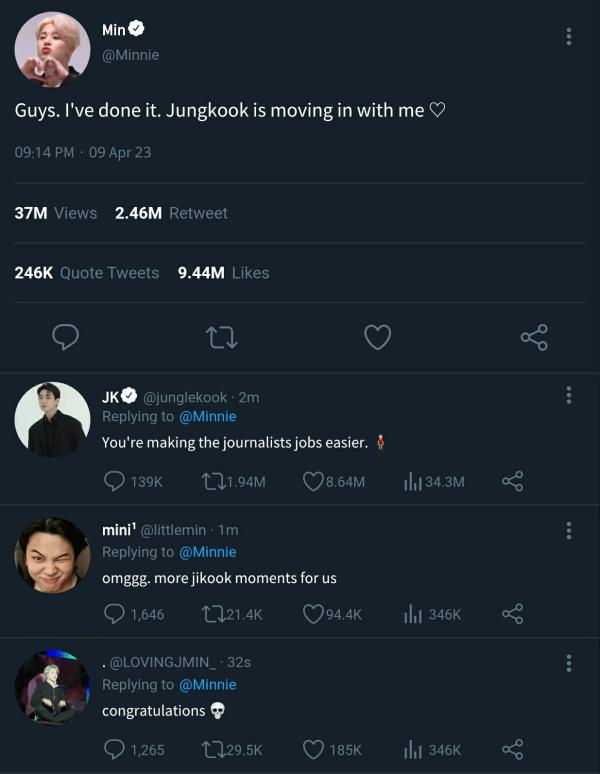Viewport: 600px width, 774px height.
Task: Like the main tweet with heart icon
Action: pos(377,337)
